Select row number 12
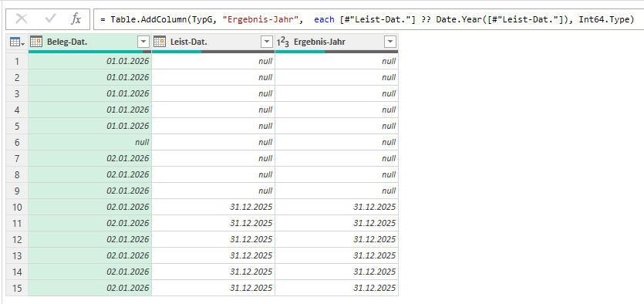 [17, 239]
